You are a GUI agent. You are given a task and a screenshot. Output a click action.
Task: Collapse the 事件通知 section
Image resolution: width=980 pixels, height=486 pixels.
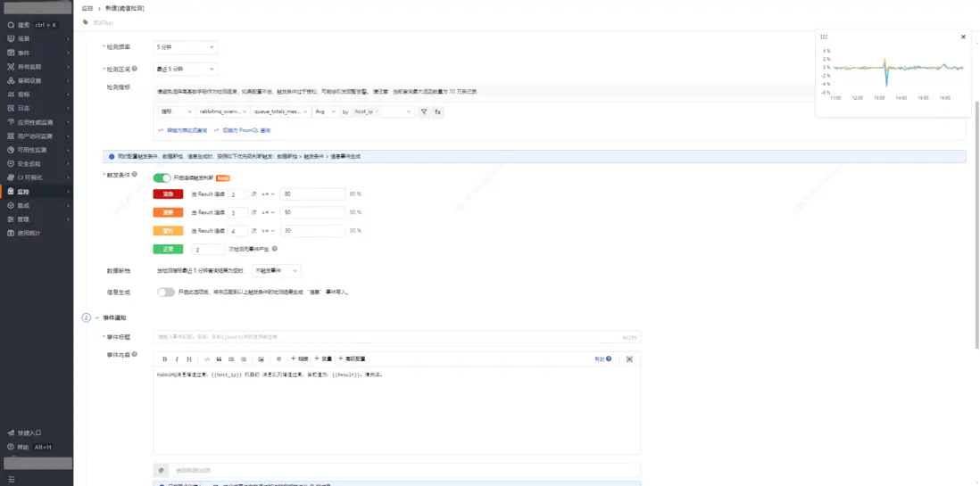coord(97,318)
